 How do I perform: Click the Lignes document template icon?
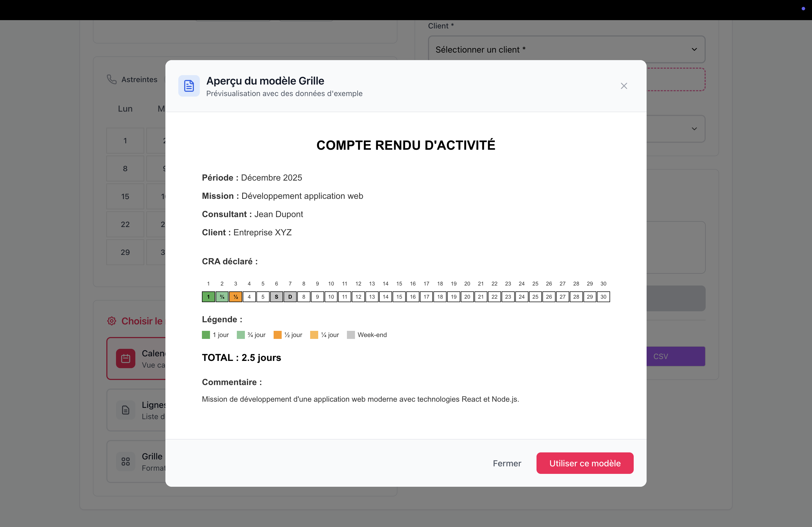tap(126, 410)
